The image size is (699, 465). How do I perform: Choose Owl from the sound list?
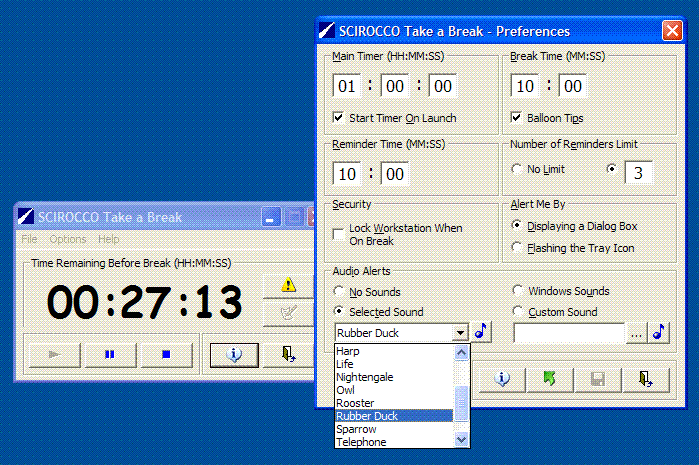click(394, 390)
